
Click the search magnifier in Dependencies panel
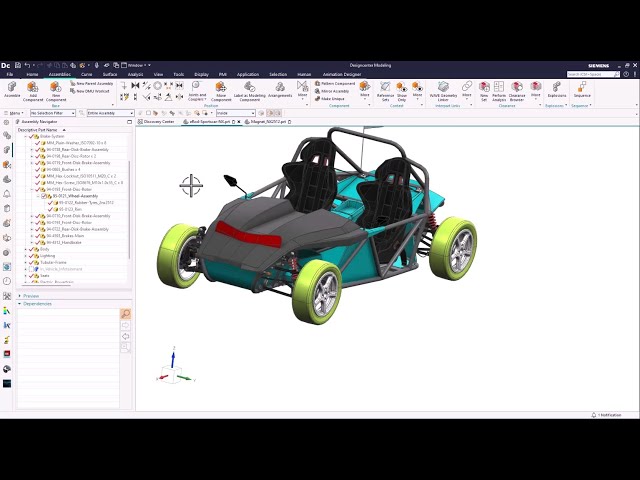[125, 313]
